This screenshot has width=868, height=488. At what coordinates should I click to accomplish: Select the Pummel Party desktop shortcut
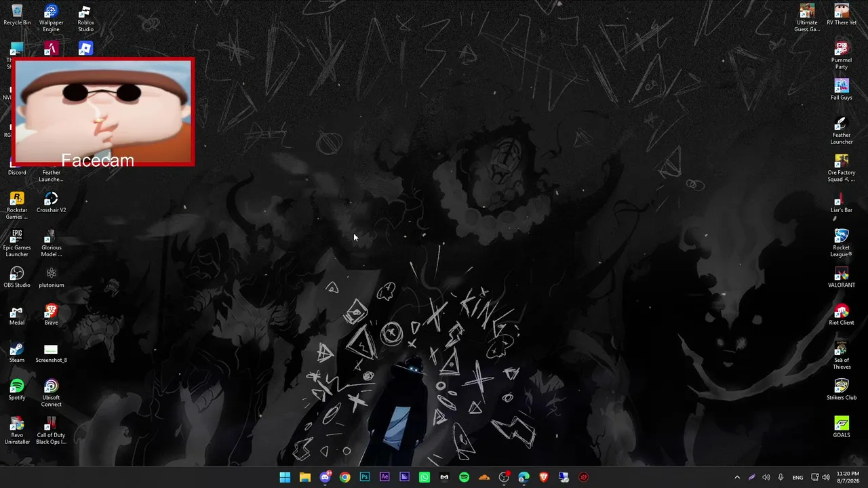(x=842, y=56)
